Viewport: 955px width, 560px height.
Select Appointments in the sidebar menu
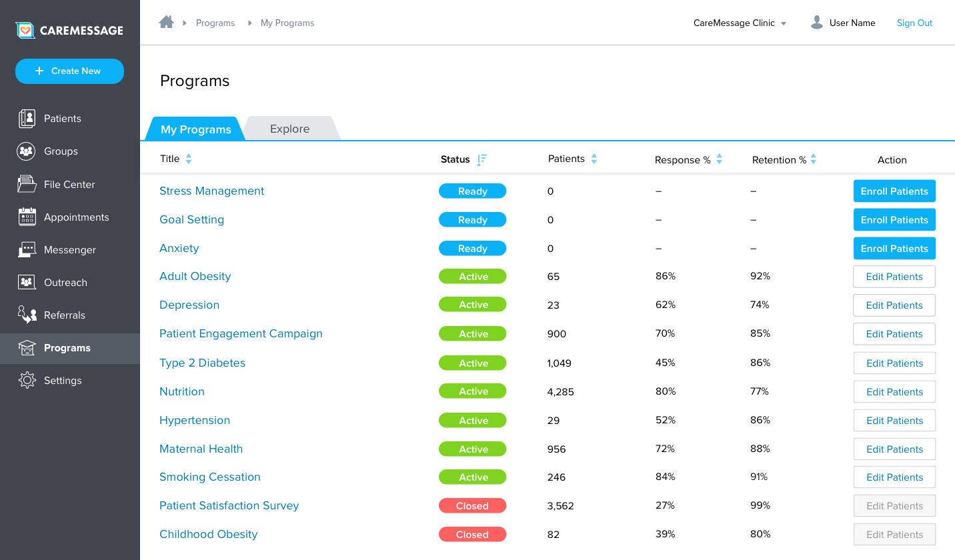coord(77,217)
